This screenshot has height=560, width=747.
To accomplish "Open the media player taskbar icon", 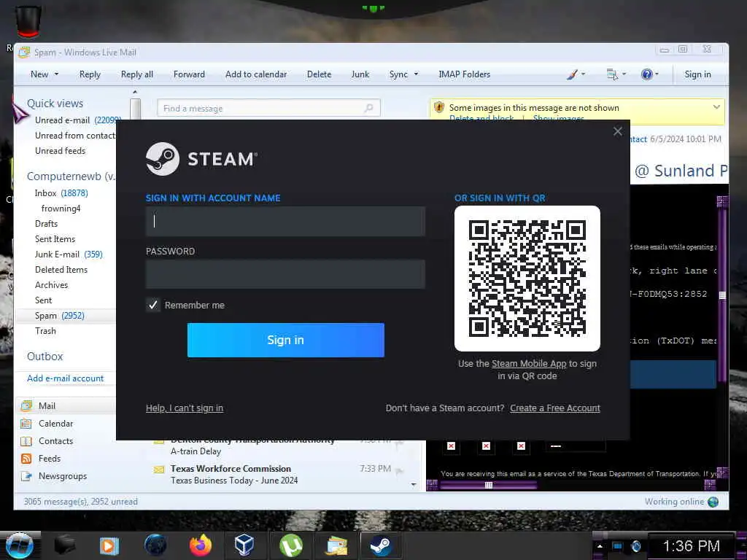I will click(109, 545).
